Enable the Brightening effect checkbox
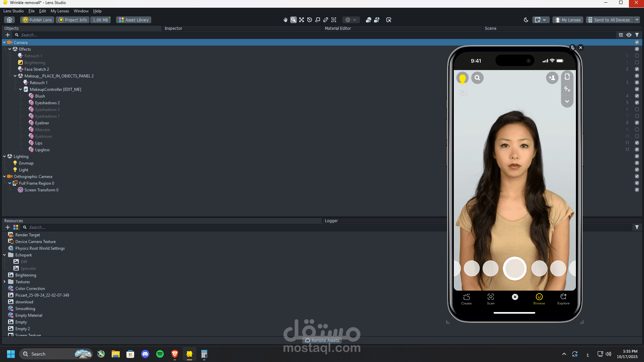The height and width of the screenshot is (362, 644). (637, 62)
